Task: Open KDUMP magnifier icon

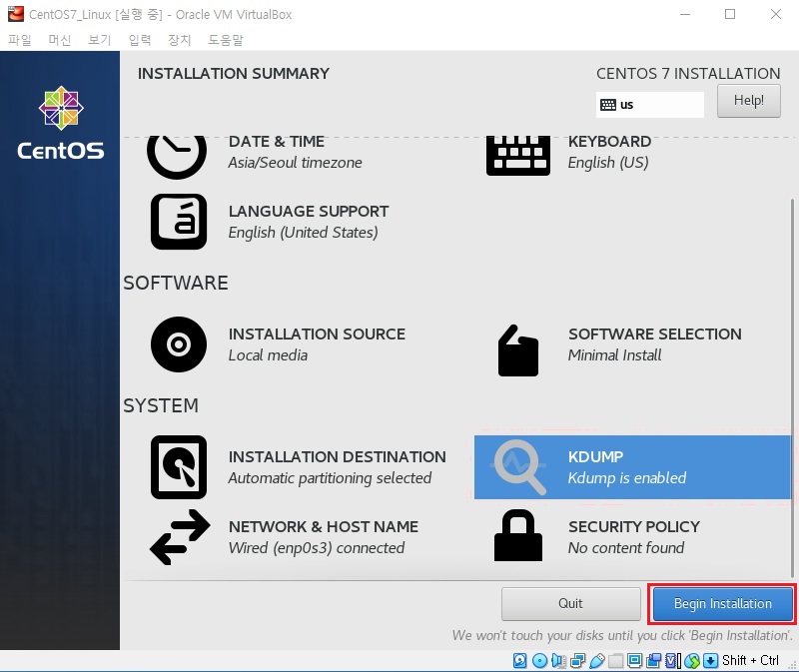Action: [x=518, y=467]
